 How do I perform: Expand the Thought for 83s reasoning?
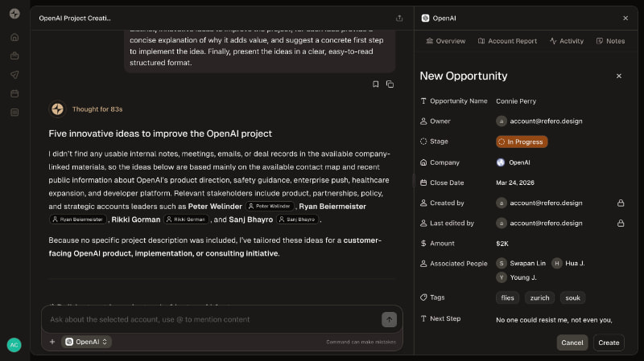click(x=97, y=109)
